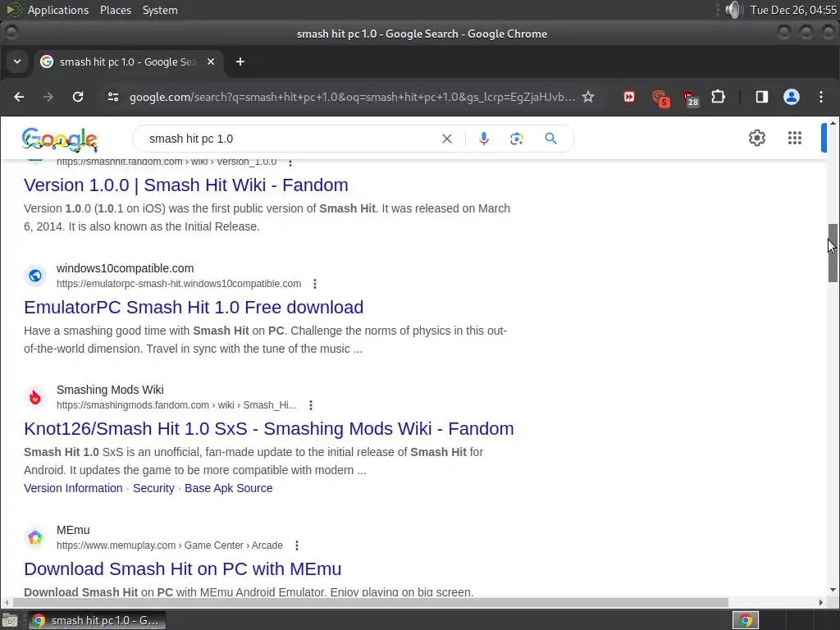Screen dimensions: 840x630
Task: Go back to the previous page
Action: 19,97
